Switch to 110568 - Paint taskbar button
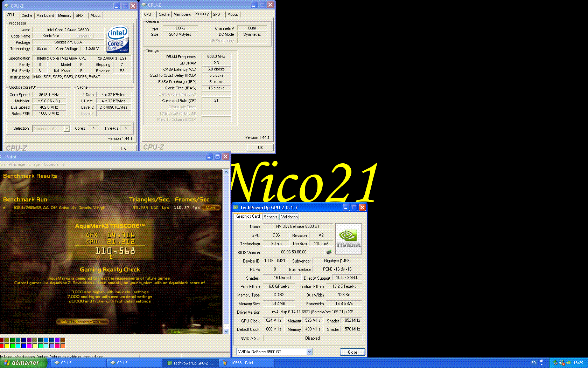588x368 pixels. [247, 363]
